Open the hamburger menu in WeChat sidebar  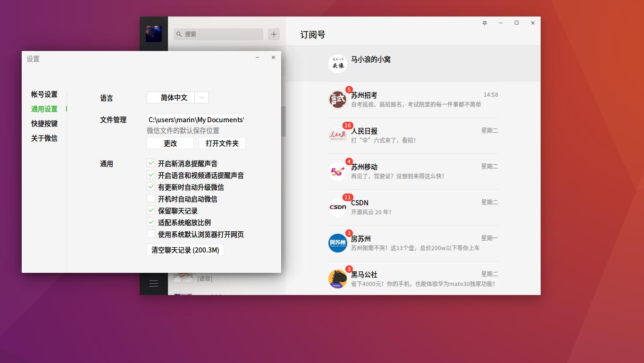click(x=154, y=283)
